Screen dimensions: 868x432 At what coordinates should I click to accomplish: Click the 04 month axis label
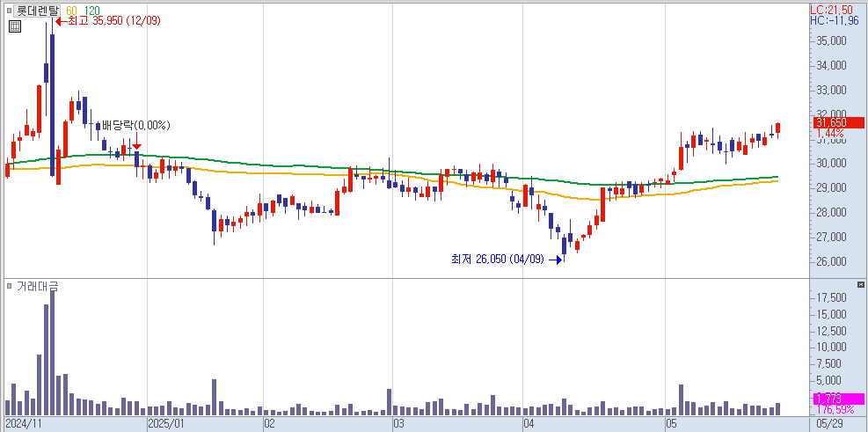click(x=529, y=424)
